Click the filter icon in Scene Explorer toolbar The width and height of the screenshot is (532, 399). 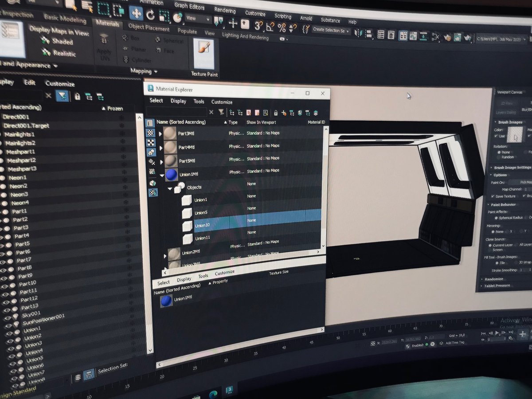pyautogui.click(x=63, y=96)
